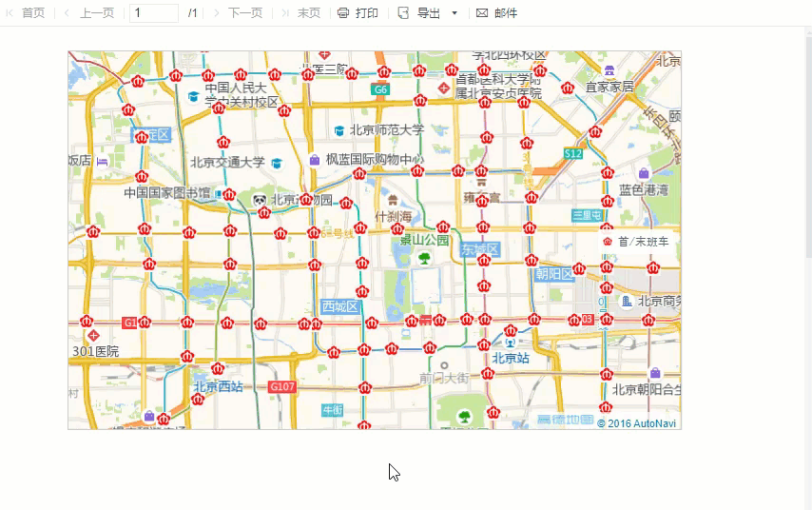Click the S12 highway shield
Image resolution: width=812 pixels, height=510 pixels.
click(x=573, y=153)
